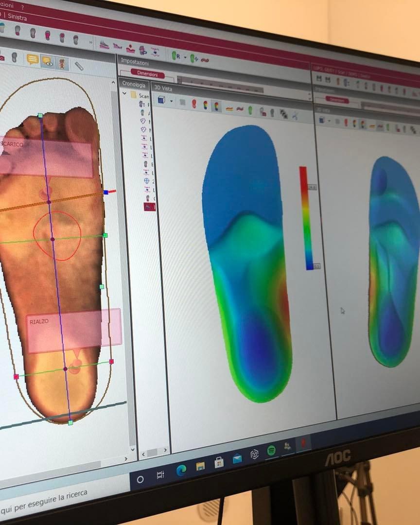
Task: Click the first rainbow footprint icon in 3D Vista toolbar
Action: pos(205,105)
